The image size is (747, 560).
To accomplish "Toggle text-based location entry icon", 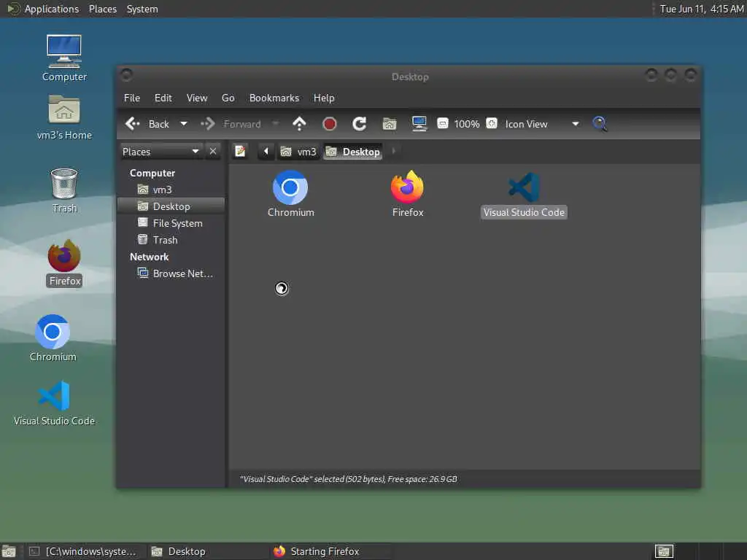I will click(241, 152).
